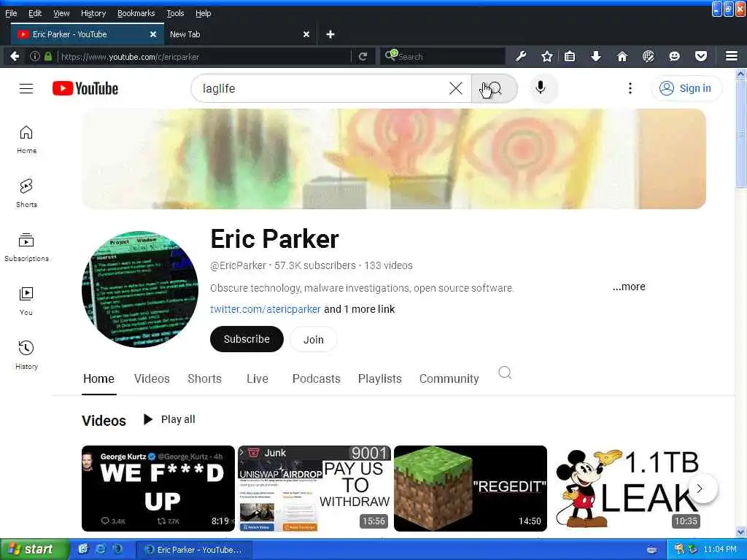This screenshot has width=747, height=560.
Task: Switch to the Community tab
Action: [x=449, y=378]
